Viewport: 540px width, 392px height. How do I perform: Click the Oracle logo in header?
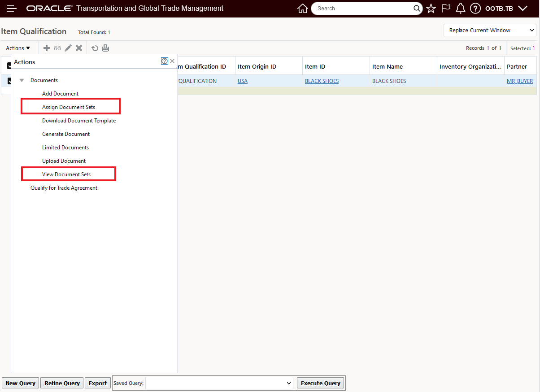point(49,9)
